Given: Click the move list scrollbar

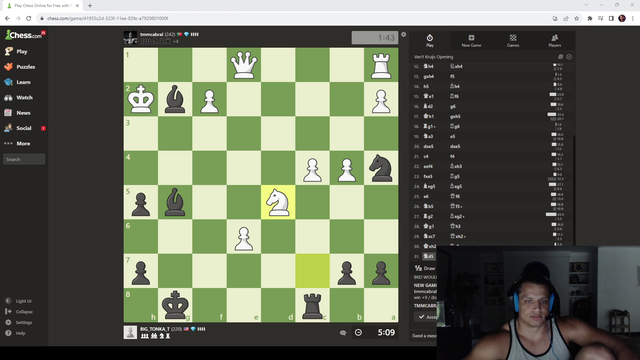Looking at the screenshot, I should coord(573,191).
